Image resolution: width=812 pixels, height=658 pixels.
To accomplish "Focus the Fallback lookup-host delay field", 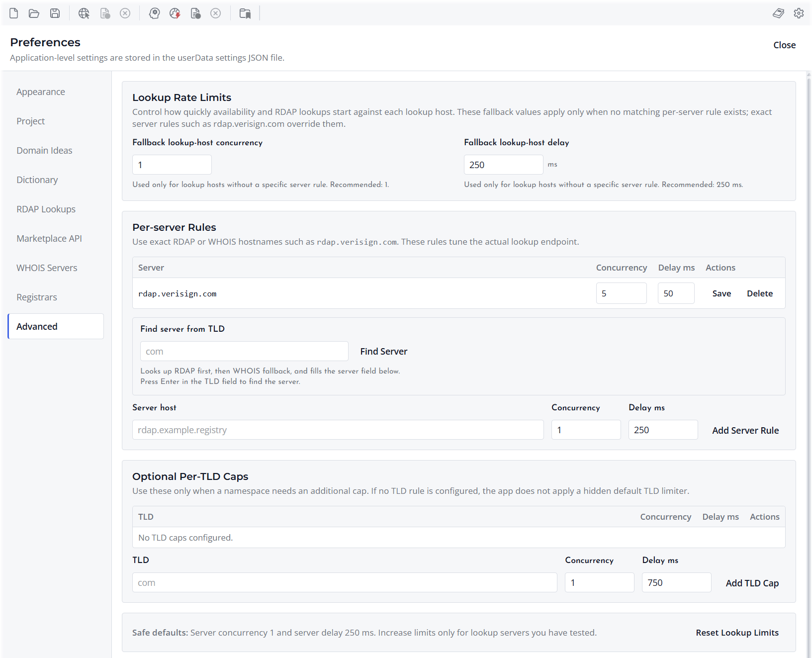I will pos(504,165).
